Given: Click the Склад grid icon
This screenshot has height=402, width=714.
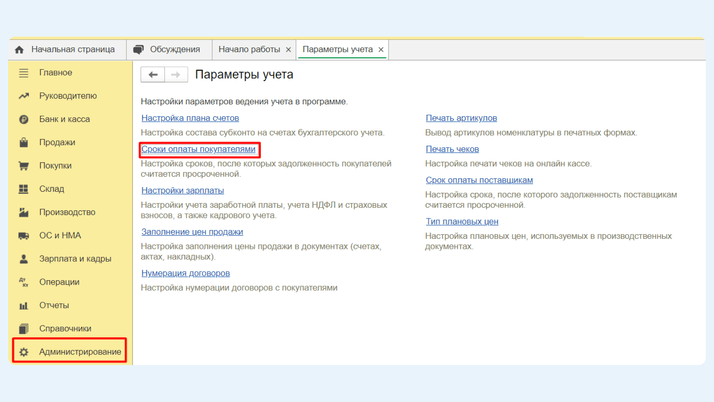Looking at the screenshot, I should (x=24, y=189).
